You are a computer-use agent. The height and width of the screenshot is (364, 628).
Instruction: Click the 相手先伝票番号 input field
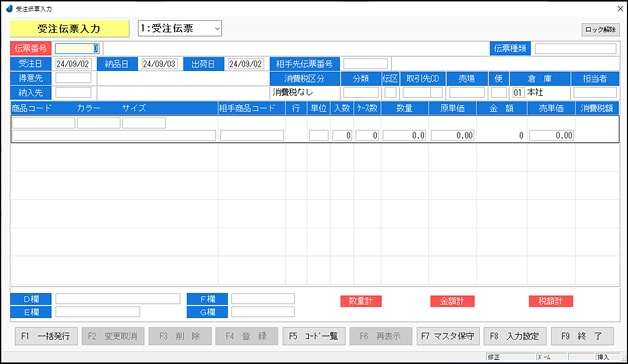(365, 64)
